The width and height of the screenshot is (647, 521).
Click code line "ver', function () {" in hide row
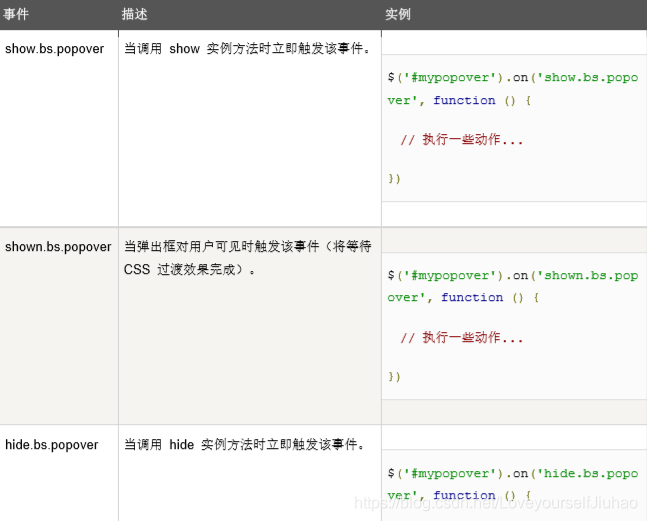coord(459,495)
